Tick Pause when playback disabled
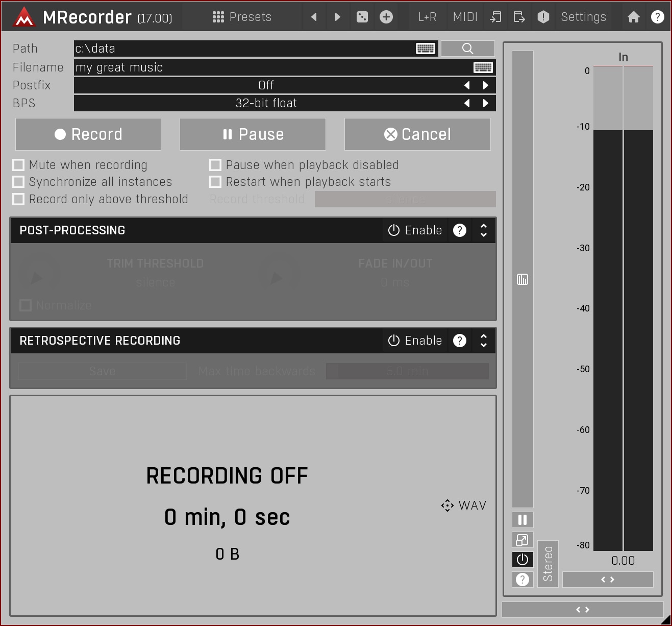The width and height of the screenshot is (672, 626). [x=215, y=165]
